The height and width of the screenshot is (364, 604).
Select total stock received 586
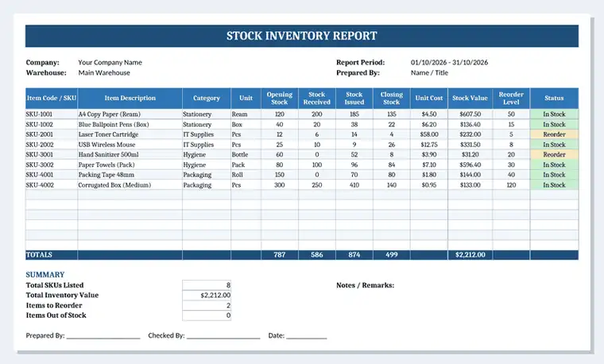pos(316,254)
